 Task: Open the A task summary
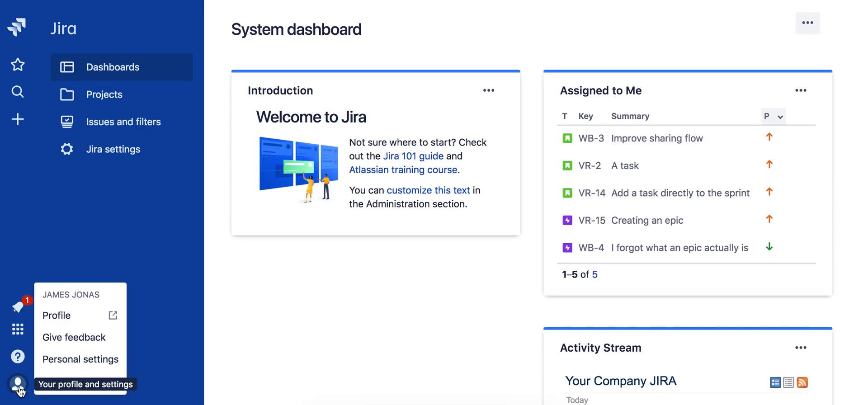coord(625,166)
